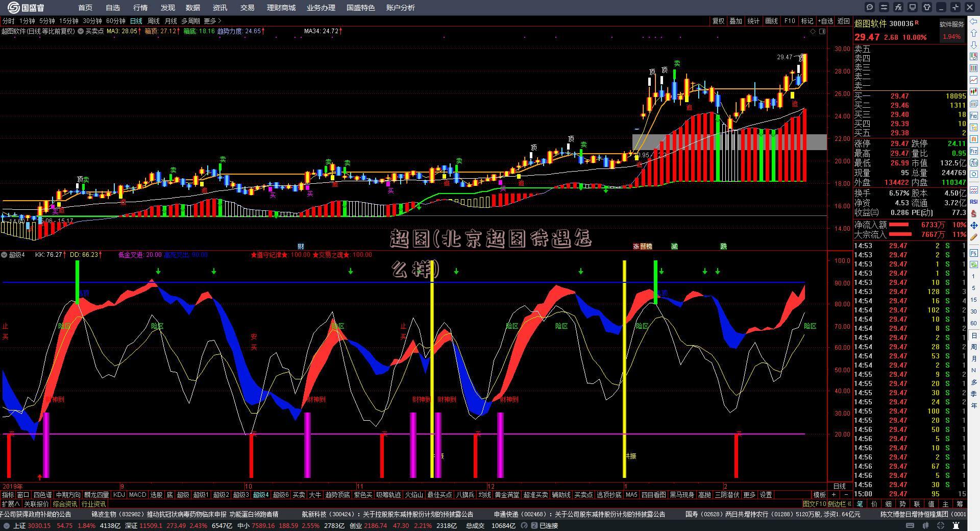
Task: Select the MACD indicator tab
Action: (137, 495)
